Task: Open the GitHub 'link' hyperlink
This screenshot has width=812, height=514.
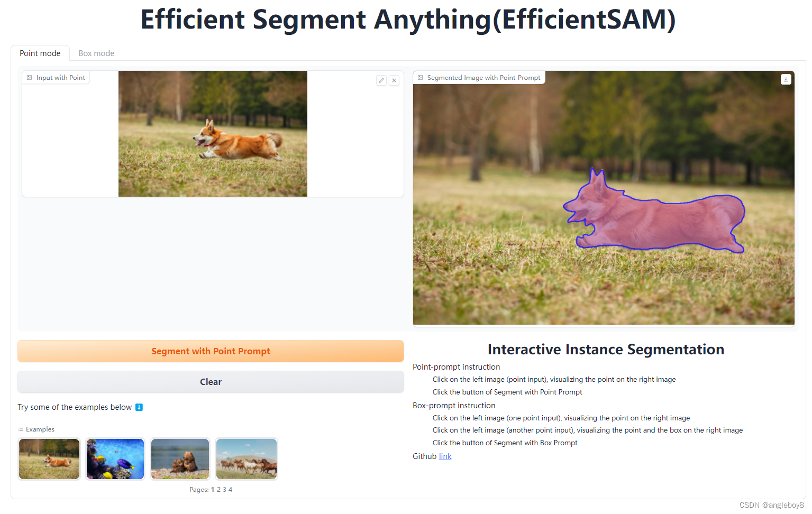Action: 445,456
